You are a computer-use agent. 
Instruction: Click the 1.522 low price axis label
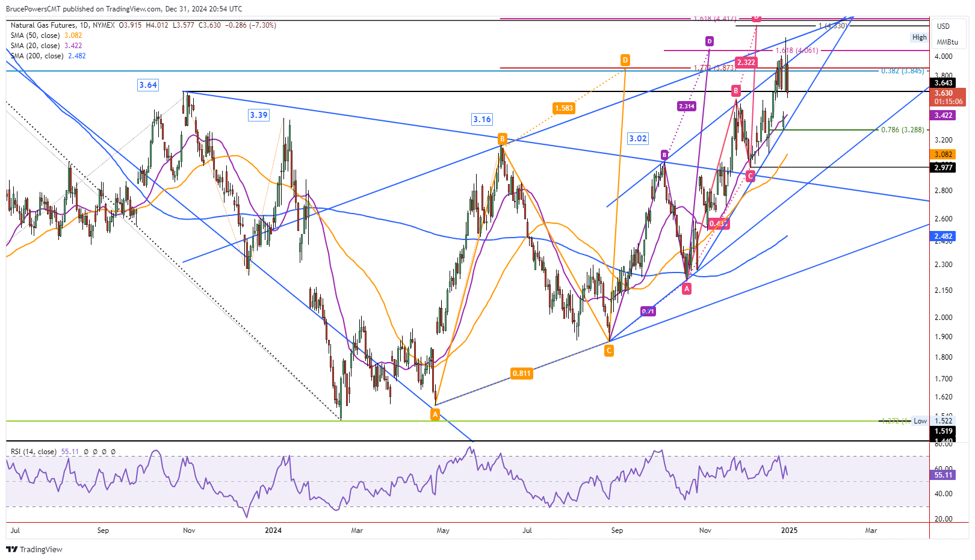click(x=943, y=421)
